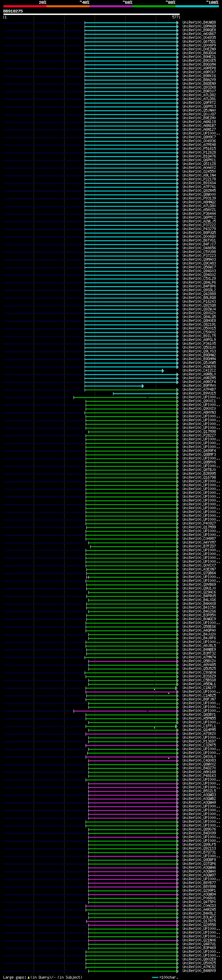Select hit label UniRef100_B7FZD7
Screen dimensions: 222x980
[x=199, y=546]
